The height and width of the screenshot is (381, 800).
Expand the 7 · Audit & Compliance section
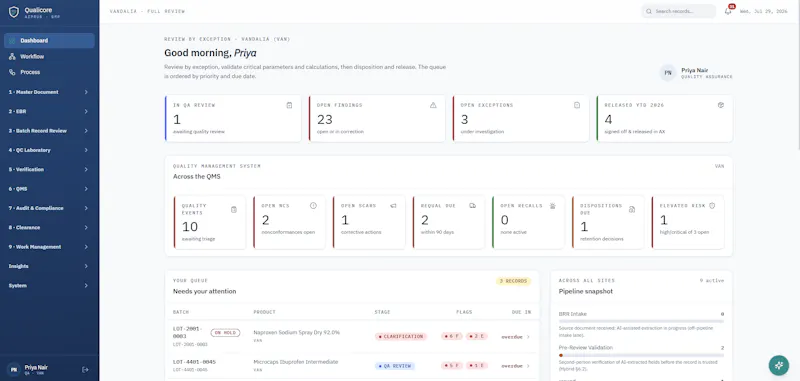click(49, 208)
